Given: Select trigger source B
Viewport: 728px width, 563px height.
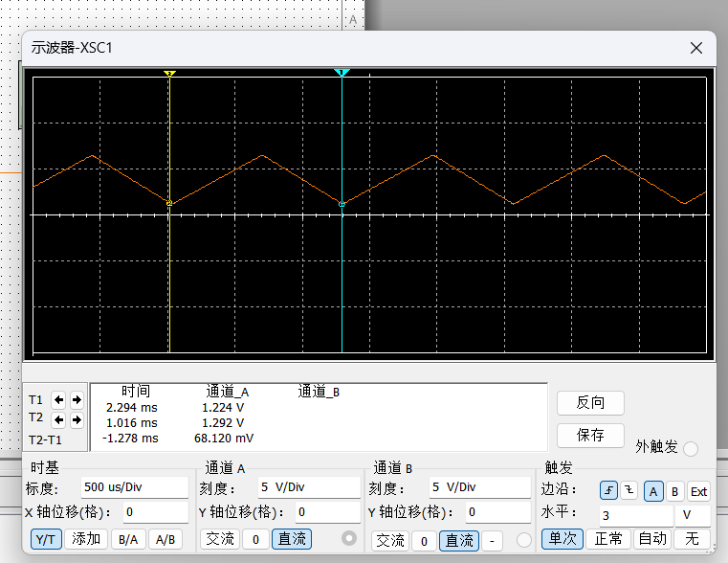Looking at the screenshot, I should (x=675, y=491).
